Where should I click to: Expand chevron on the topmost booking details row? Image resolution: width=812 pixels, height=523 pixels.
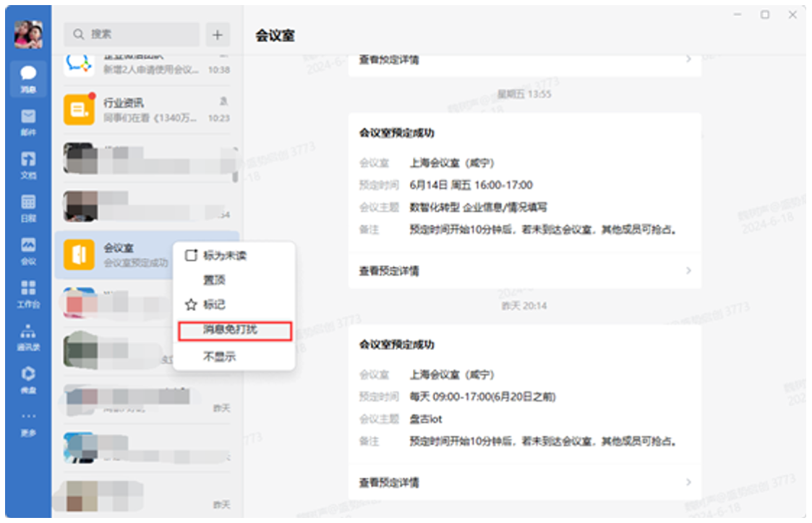pos(688,59)
